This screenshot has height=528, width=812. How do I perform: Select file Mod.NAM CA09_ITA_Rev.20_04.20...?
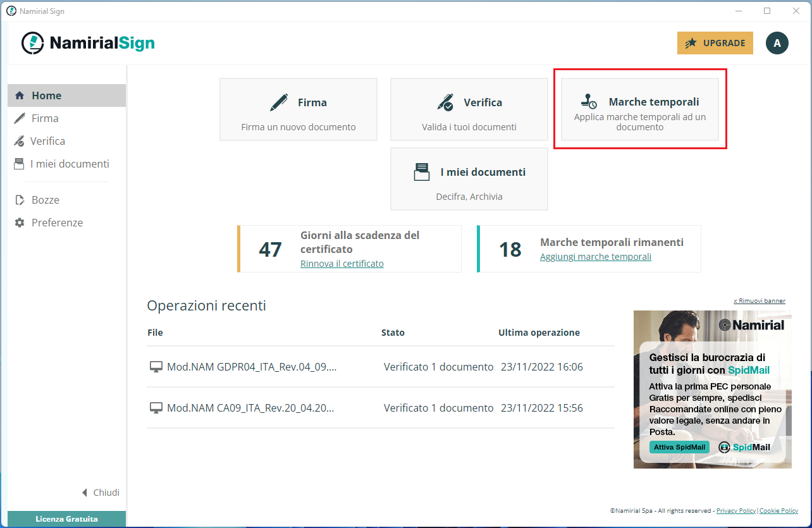click(x=250, y=408)
